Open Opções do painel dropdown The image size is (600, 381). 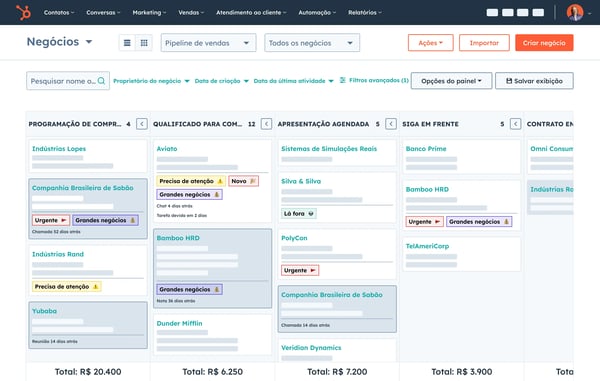(x=452, y=81)
